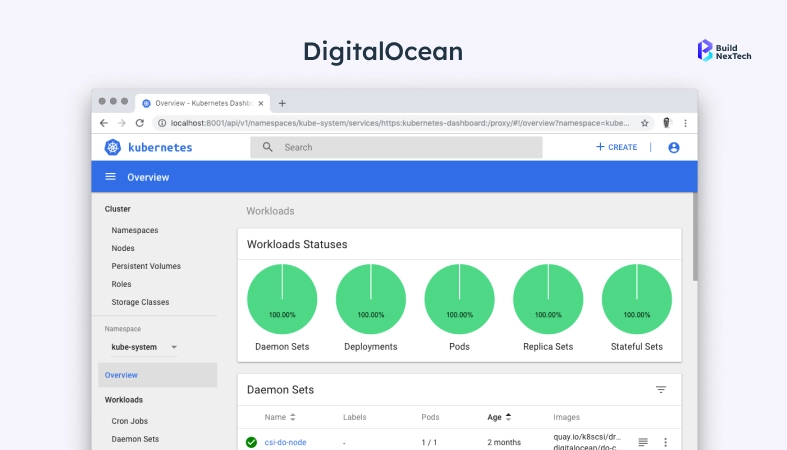Click the browser forward arrow
Screen dimensions: 787x450
click(121, 123)
